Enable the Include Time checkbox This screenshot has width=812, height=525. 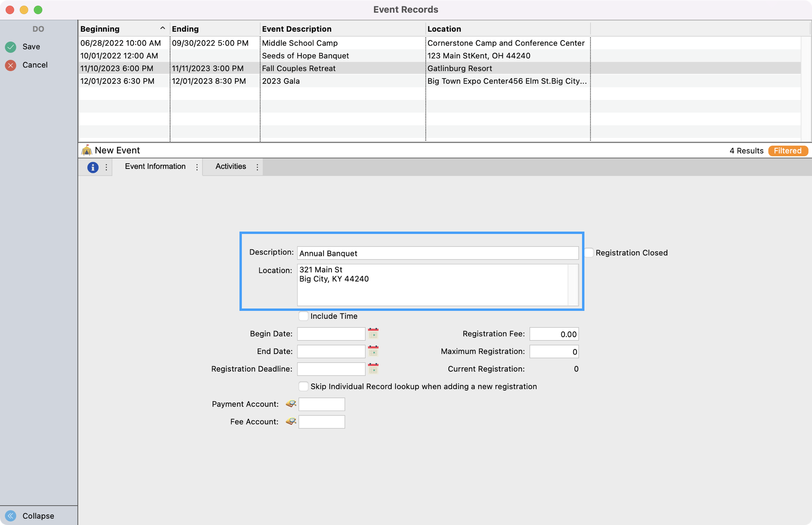click(303, 316)
